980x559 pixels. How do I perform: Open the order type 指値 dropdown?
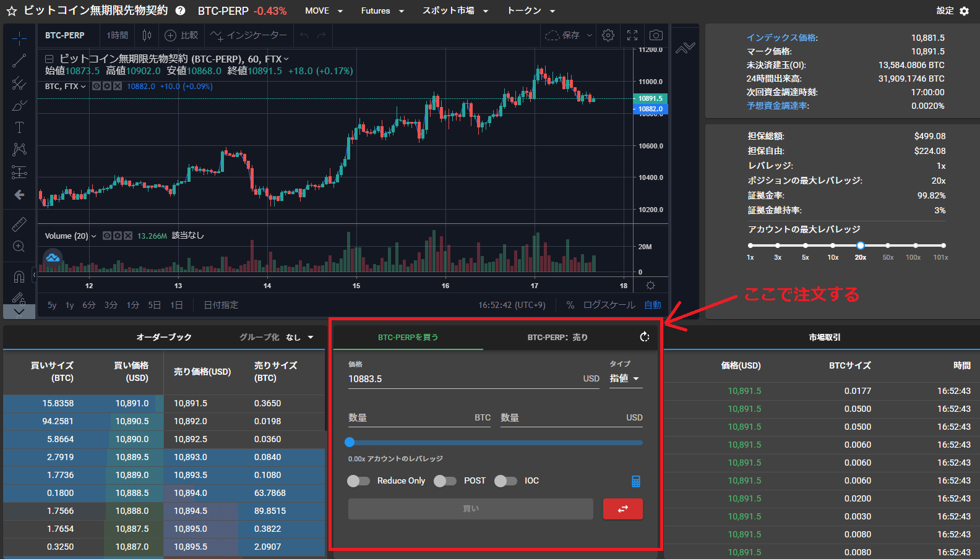[x=625, y=378]
